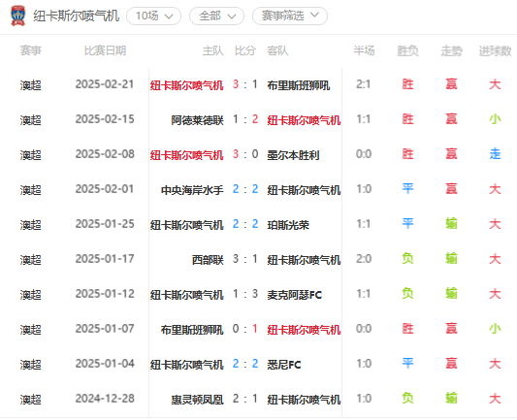Screen dimensions: 517x420
Task: Open the 10场 match count dropdown
Action: point(153,16)
